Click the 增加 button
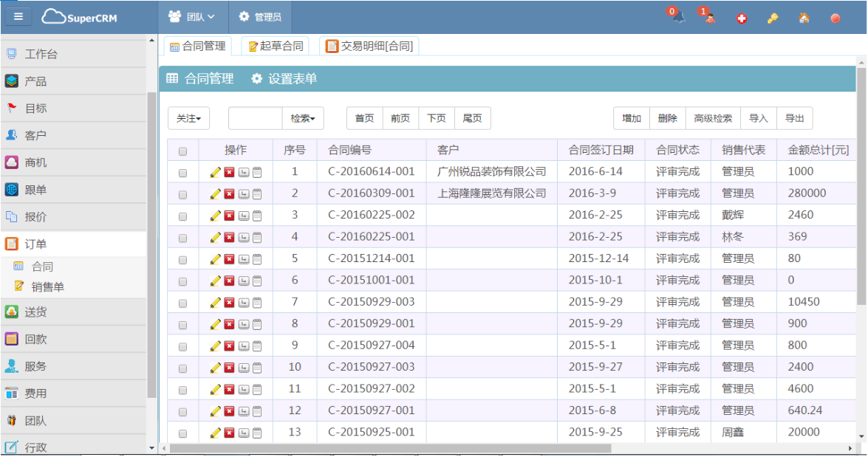This screenshot has height=457, width=868. pos(632,118)
